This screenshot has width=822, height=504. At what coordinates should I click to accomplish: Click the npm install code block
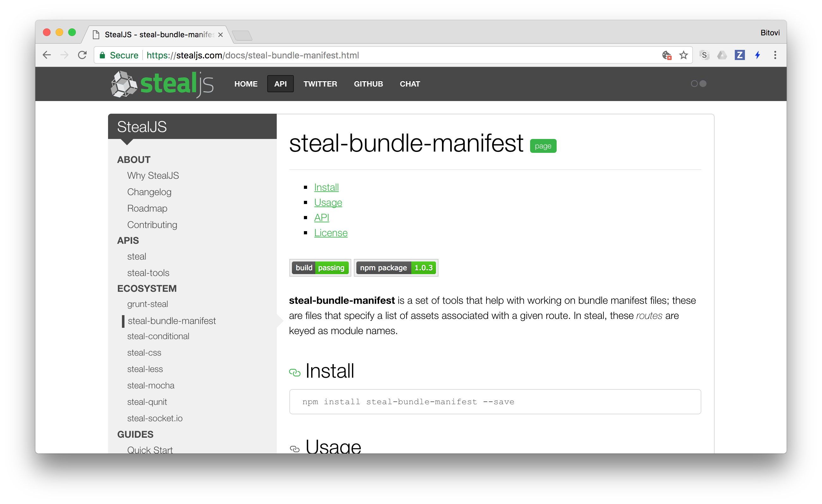(x=495, y=402)
